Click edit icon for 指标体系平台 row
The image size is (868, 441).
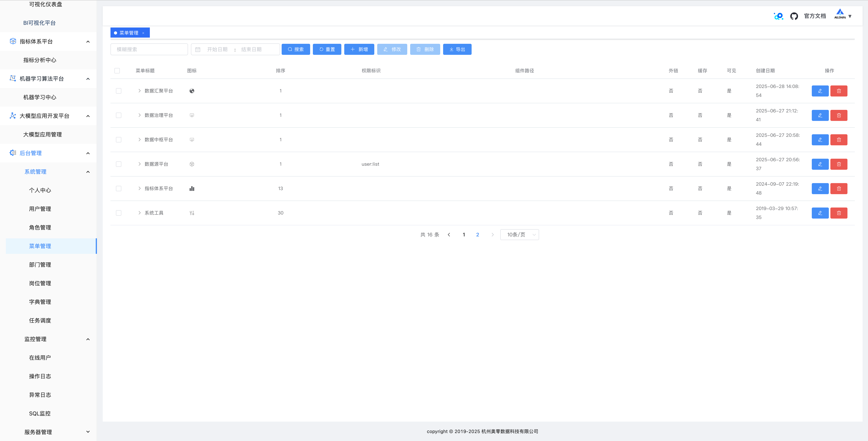(820, 189)
